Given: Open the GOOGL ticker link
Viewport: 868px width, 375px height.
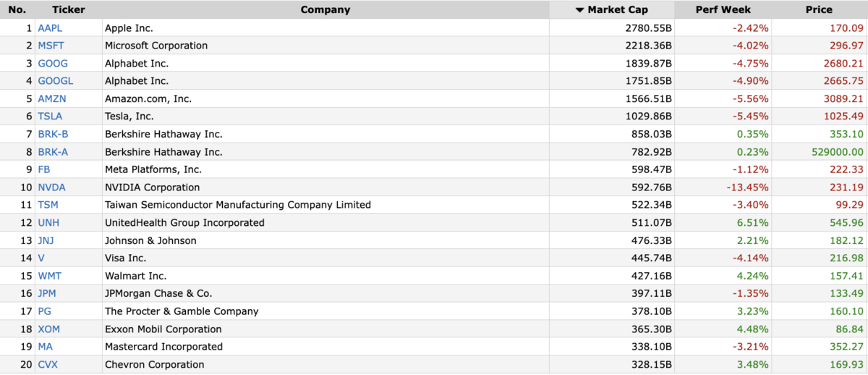Looking at the screenshot, I should tap(56, 81).
